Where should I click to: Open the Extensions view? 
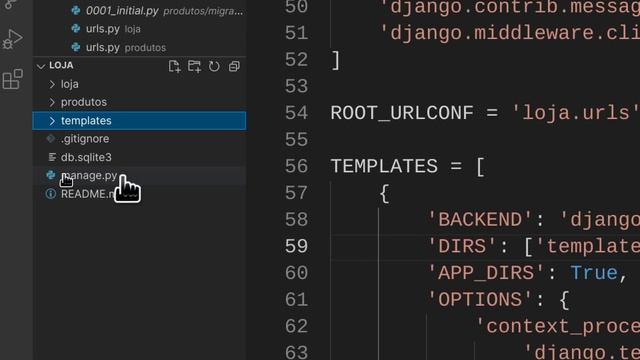[x=12, y=79]
